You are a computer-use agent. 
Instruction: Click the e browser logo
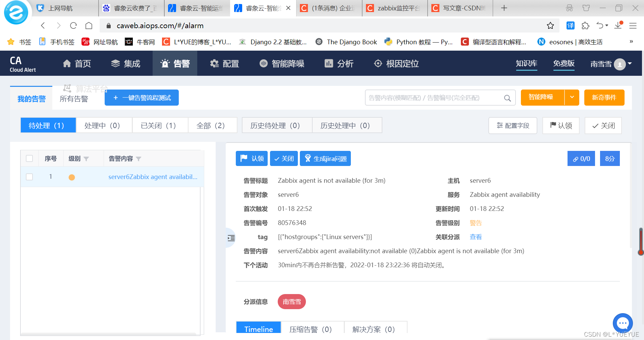[x=16, y=13]
